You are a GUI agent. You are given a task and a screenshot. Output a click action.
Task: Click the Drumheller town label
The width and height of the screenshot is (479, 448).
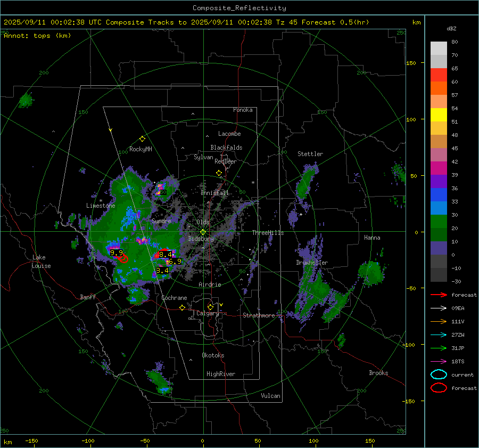(x=312, y=263)
